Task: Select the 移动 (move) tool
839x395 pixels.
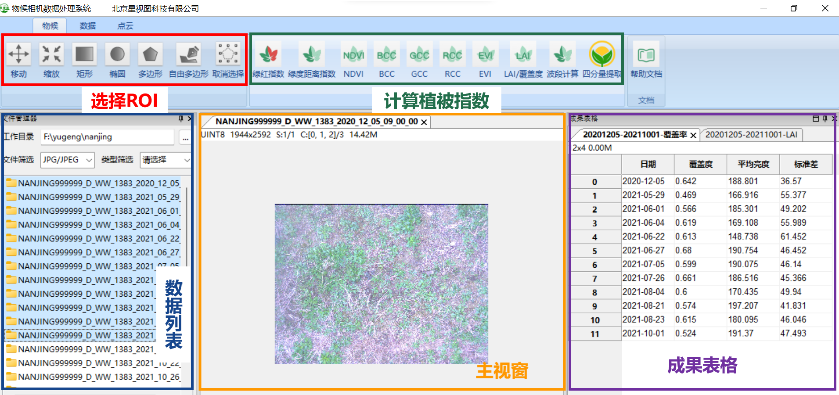Action: click(19, 60)
